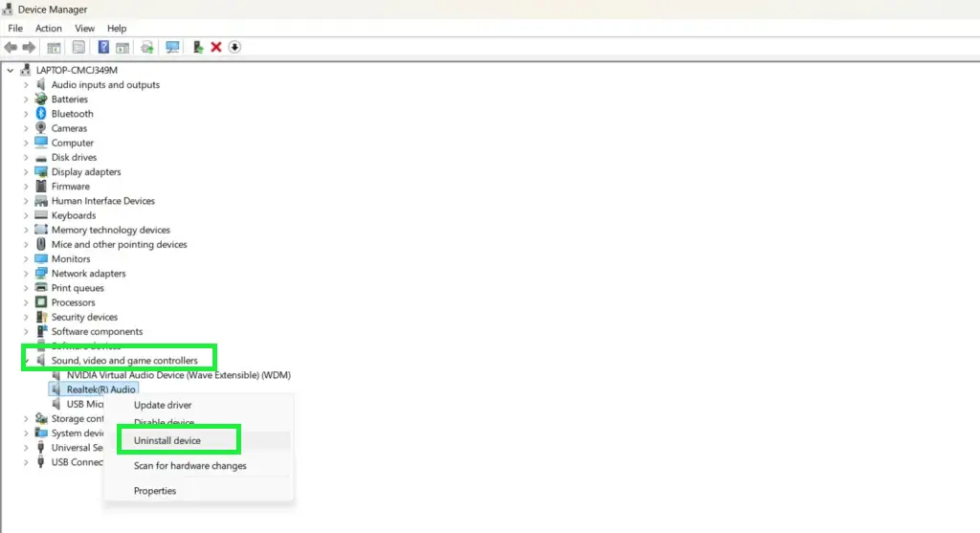Screen dimensions: 980x533
Task: Expand the Display adapters category
Action: point(26,172)
